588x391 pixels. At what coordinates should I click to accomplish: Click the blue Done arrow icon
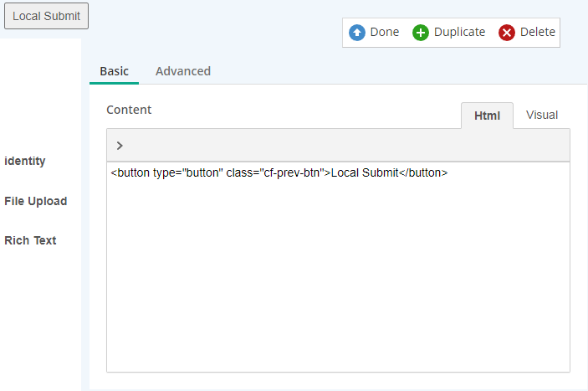[x=356, y=33]
